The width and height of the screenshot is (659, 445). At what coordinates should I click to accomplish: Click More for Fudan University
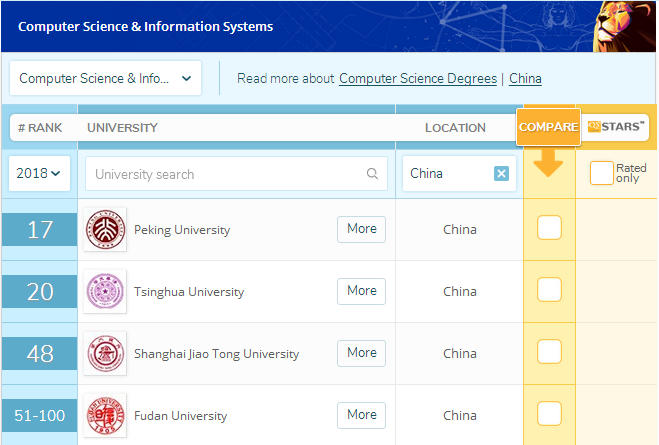click(x=361, y=415)
